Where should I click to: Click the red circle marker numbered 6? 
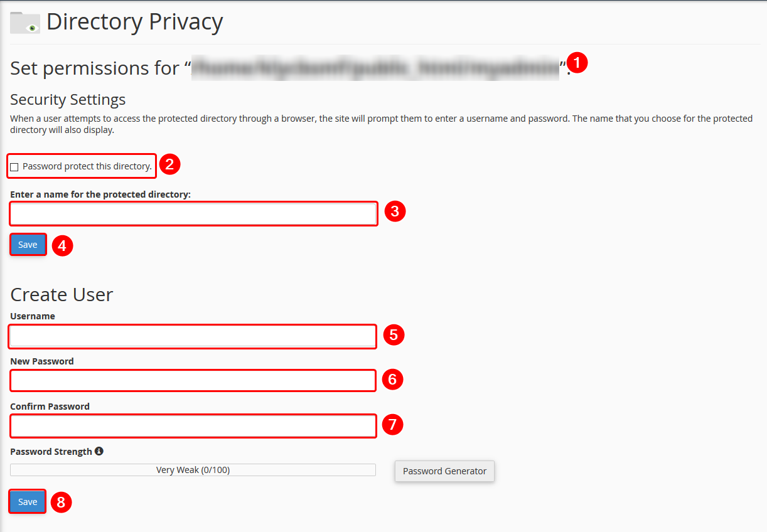[392, 380]
